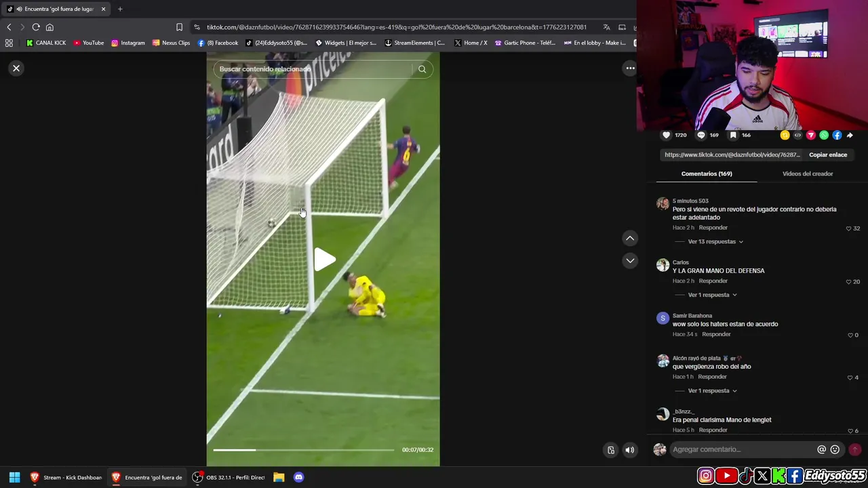Open the apps grid in bookmarks bar
868x488 pixels.
click(x=9, y=43)
